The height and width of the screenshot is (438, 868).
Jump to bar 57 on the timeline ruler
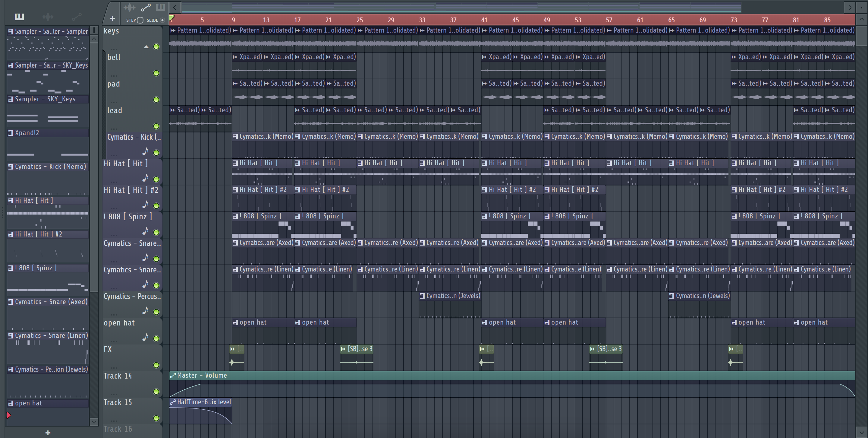(x=609, y=20)
